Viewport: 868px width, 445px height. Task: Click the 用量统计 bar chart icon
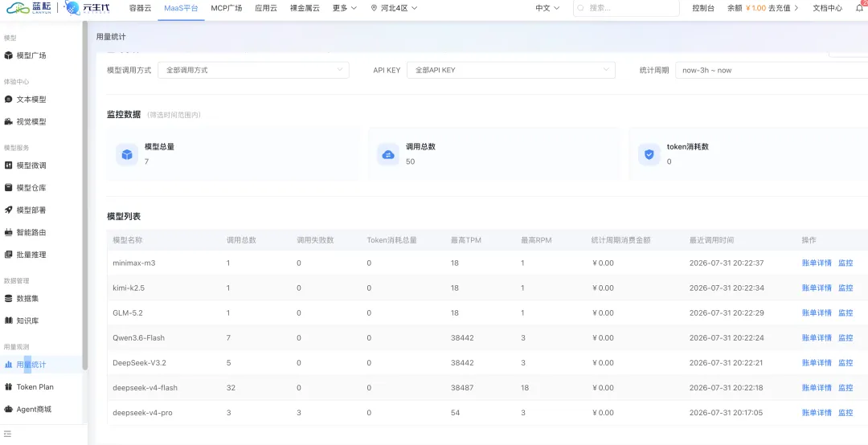coord(8,364)
